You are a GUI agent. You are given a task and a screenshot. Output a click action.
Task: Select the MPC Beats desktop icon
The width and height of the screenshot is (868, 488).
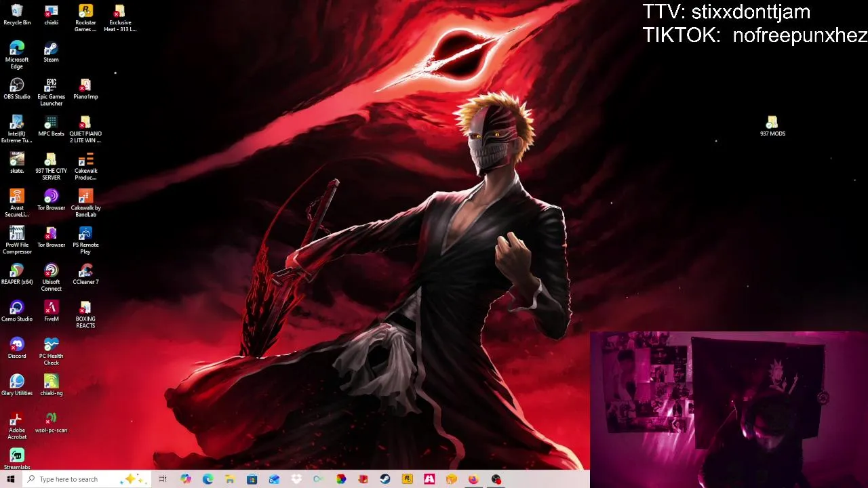pyautogui.click(x=51, y=126)
